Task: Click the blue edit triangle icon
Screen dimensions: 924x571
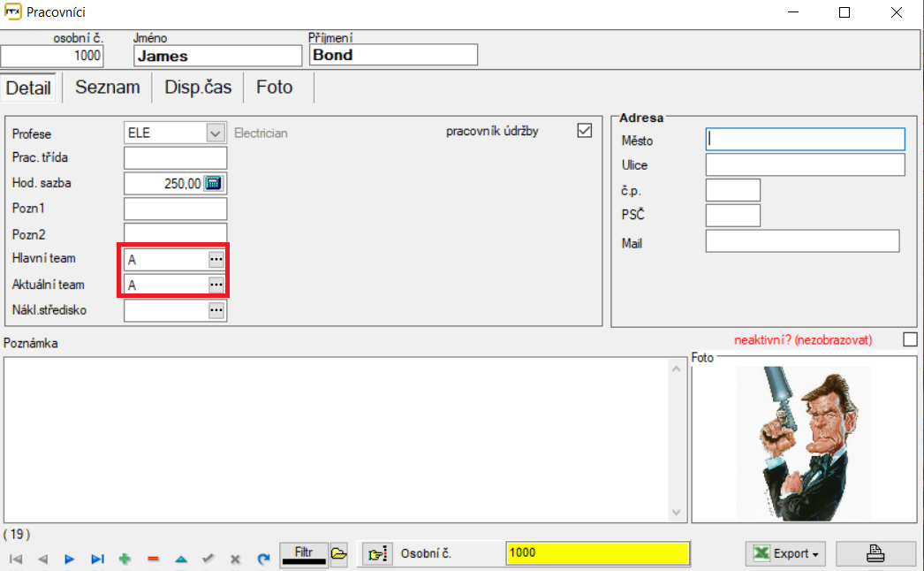Action: 181,559
